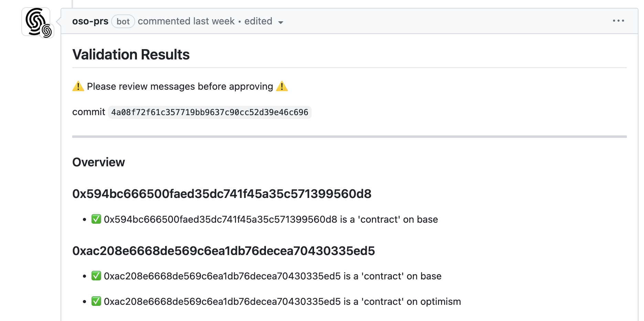Click green checkmark for 0xac208 contract on base

pyautogui.click(x=96, y=276)
